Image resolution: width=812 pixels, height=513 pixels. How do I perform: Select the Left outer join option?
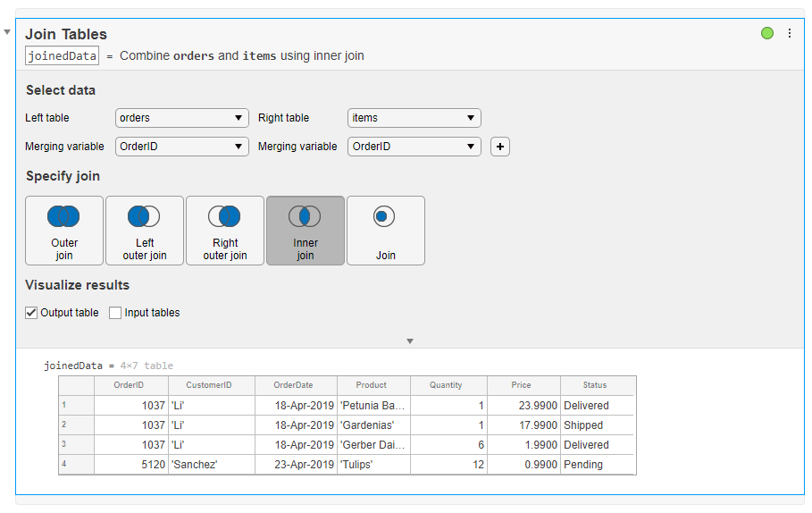point(145,231)
